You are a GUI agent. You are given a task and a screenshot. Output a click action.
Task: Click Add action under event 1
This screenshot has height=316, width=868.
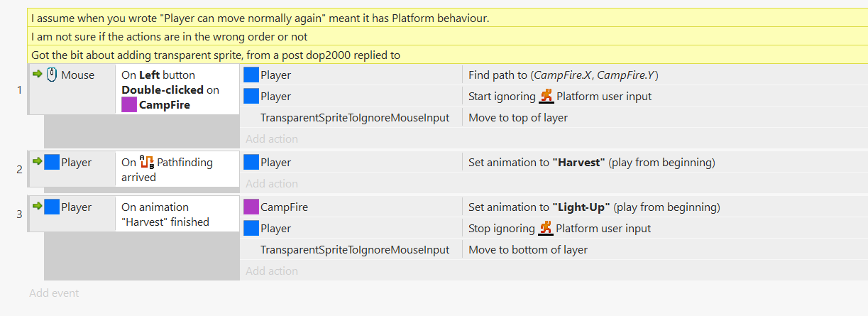(x=272, y=139)
